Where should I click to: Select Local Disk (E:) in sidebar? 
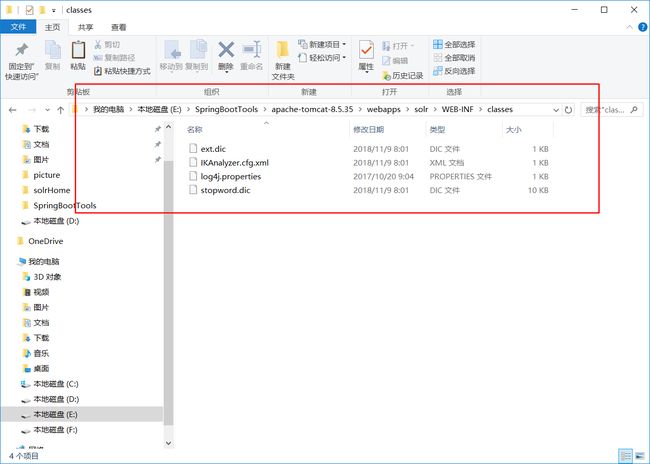click(x=56, y=415)
